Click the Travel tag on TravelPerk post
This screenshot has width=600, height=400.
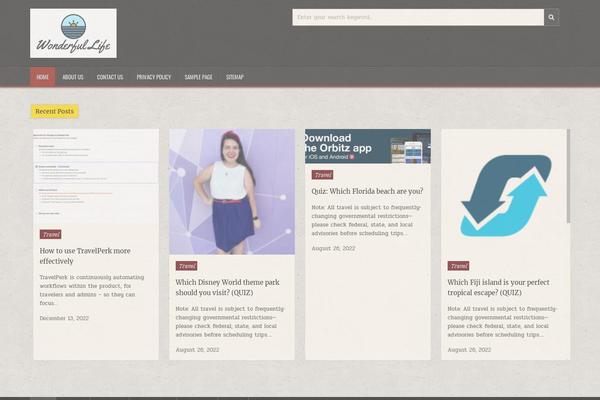pos(51,234)
